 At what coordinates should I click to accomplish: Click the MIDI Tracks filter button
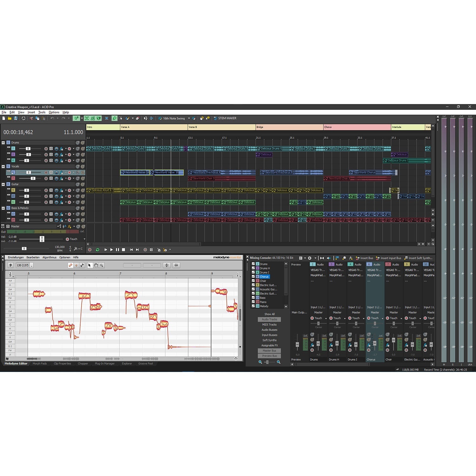click(269, 325)
